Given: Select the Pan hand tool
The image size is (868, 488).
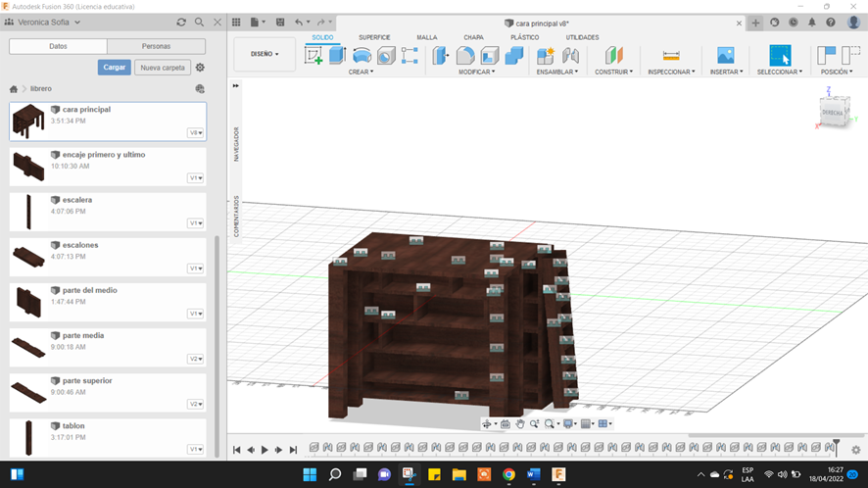Looking at the screenshot, I should pyautogui.click(x=520, y=423).
